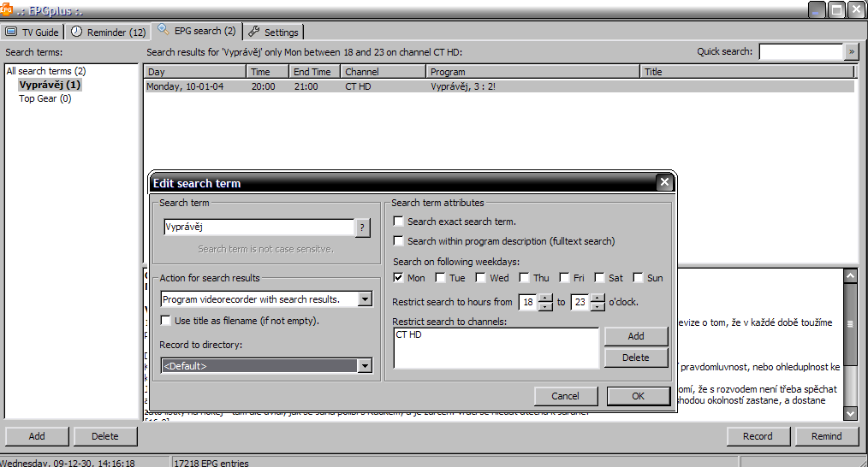The height and width of the screenshot is (467, 868).
Task: Enable Use title as filename option
Action: click(166, 321)
